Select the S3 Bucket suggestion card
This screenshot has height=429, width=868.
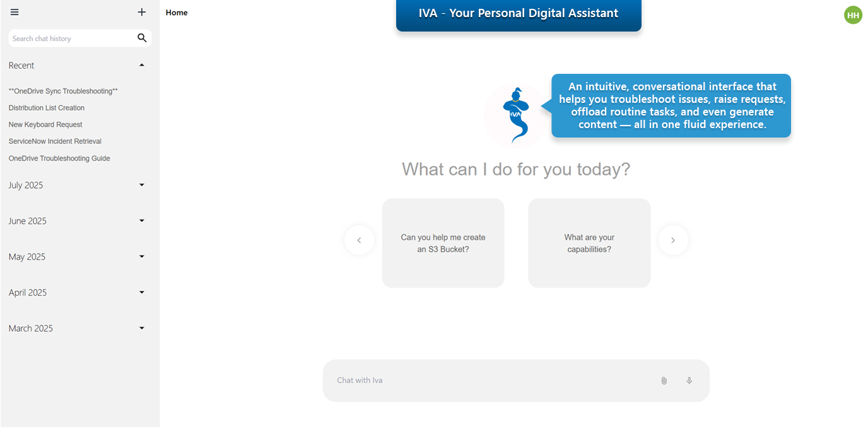click(443, 243)
